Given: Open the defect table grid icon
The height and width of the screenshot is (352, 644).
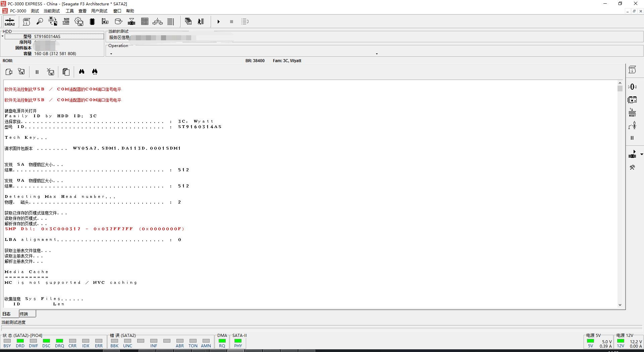Looking at the screenshot, I should (x=145, y=21).
